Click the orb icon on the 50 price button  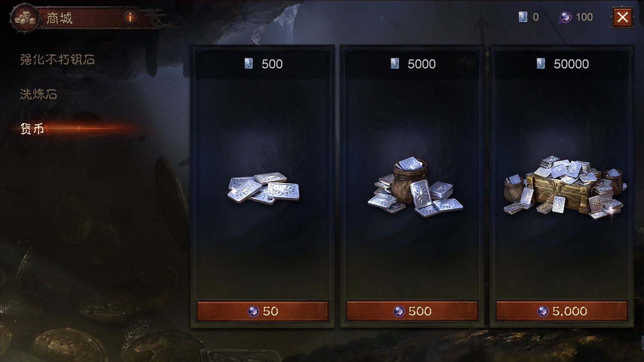click(x=254, y=311)
